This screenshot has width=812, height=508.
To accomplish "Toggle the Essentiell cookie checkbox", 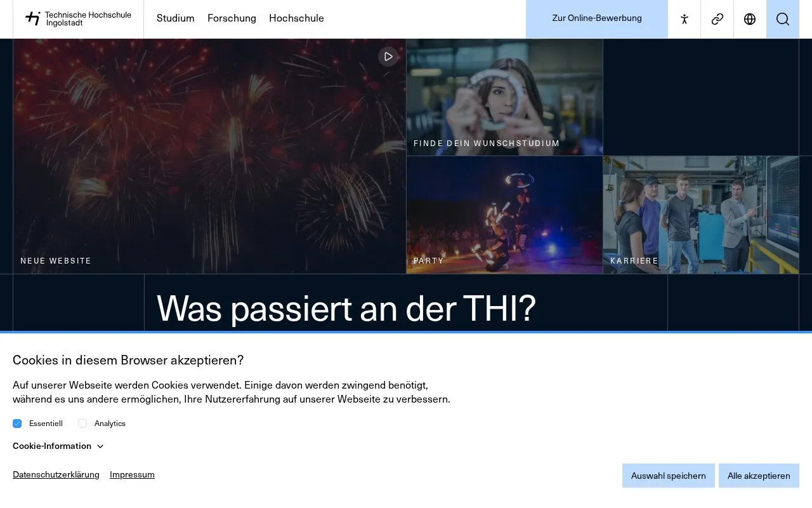I will click(17, 424).
